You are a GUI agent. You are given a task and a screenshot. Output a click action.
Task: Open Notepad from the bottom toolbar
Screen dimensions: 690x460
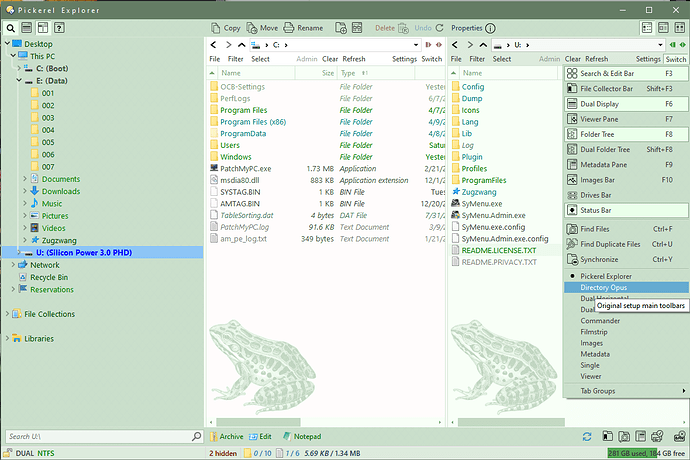[x=302, y=437]
